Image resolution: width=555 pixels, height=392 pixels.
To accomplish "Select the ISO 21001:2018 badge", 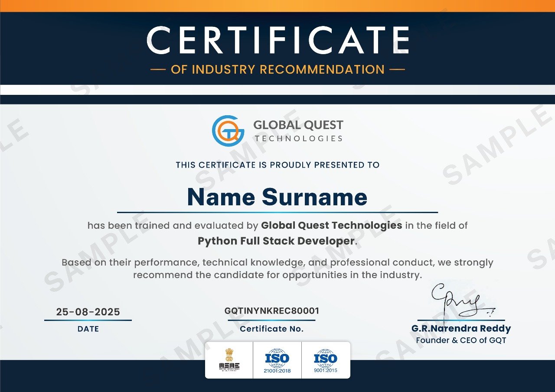I will pyautogui.click(x=277, y=360).
